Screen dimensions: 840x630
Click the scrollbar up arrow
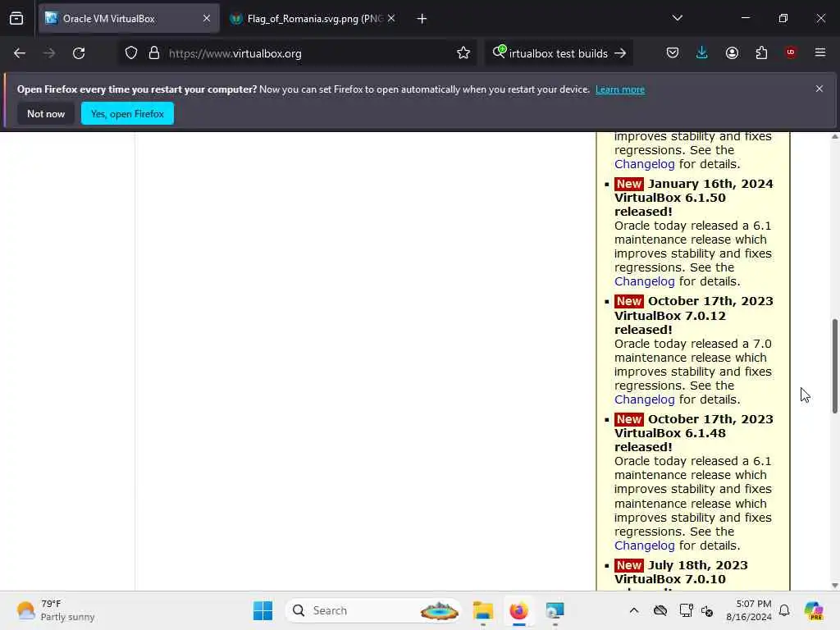pyautogui.click(x=834, y=137)
